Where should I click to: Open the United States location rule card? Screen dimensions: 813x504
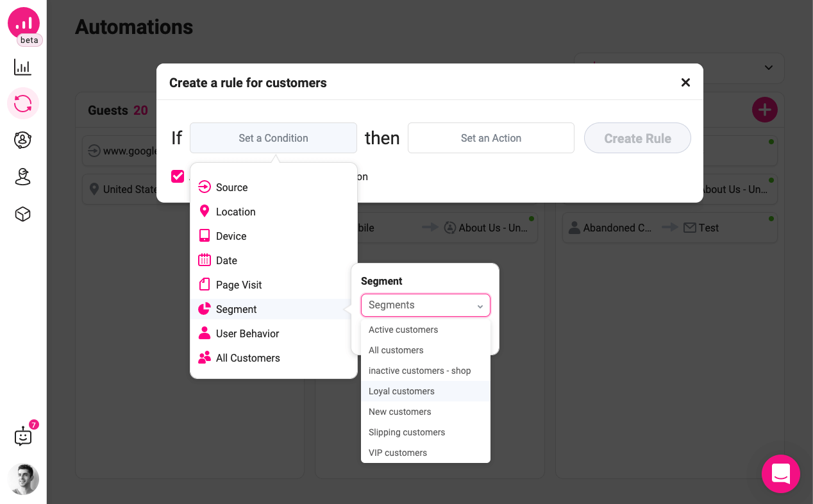tap(120, 189)
